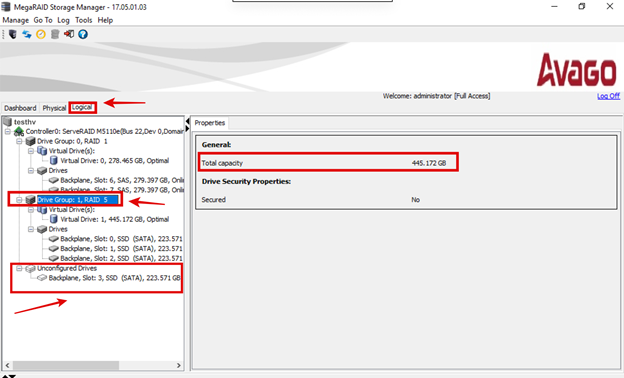
Task: Select the Properties tab
Action: [x=210, y=123]
